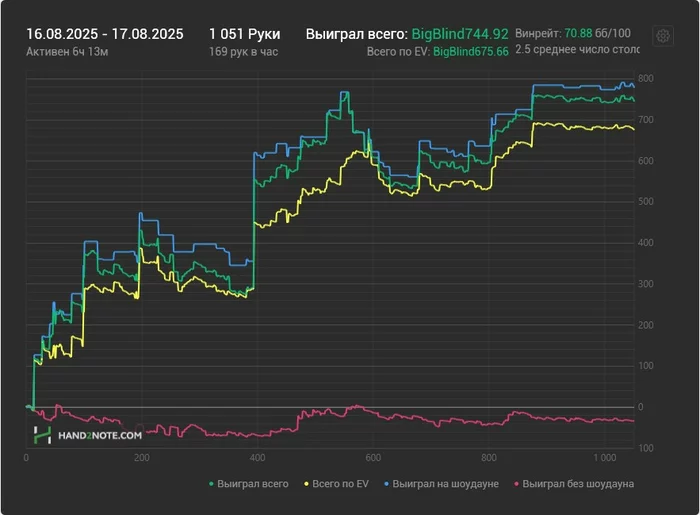Click the '1 051 Руки' hand count
Image resolution: width=700 pixels, height=515 pixels.
click(245, 34)
